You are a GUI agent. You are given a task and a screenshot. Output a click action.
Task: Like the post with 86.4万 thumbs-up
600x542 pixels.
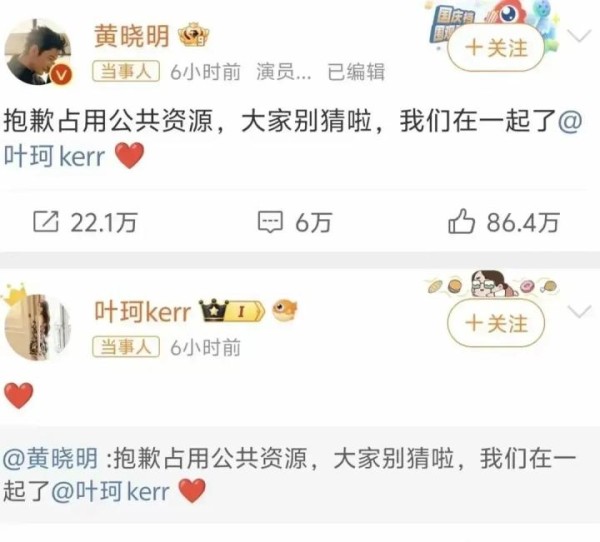461,221
